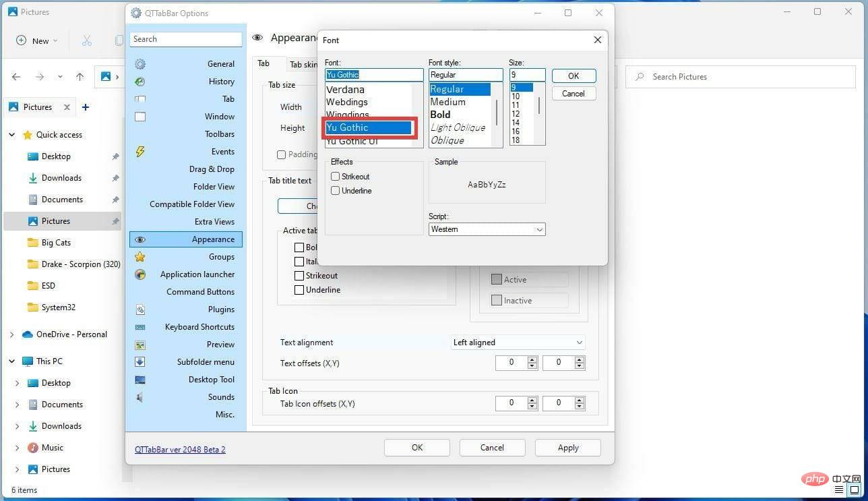The width and height of the screenshot is (868, 501).
Task: Click the New button in Explorer toolbar
Action: click(x=37, y=40)
